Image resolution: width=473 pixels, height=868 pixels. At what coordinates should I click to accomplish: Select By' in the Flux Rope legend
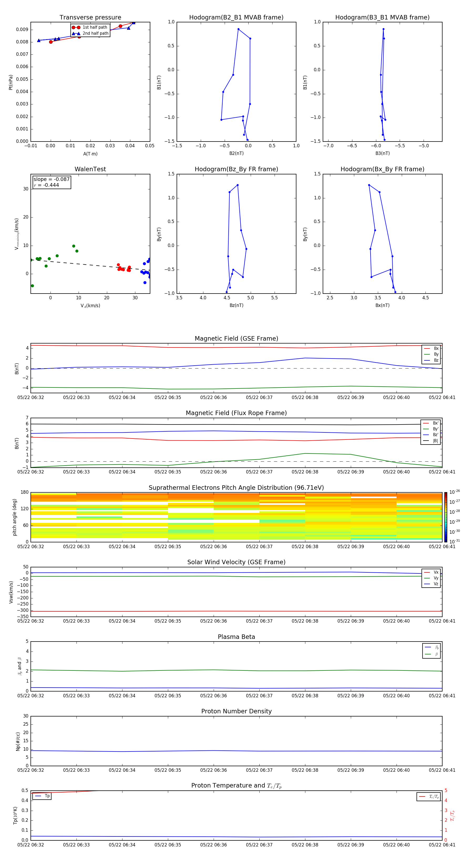(431, 429)
